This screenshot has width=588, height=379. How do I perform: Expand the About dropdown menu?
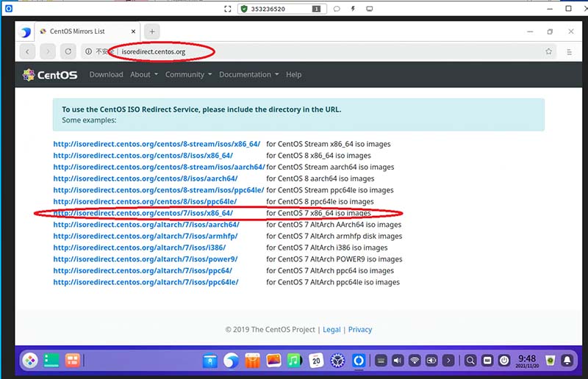(143, 74)
